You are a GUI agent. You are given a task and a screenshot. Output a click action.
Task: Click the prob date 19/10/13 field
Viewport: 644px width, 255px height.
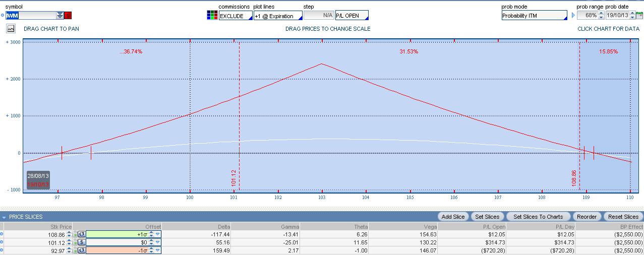pos(618,16)
